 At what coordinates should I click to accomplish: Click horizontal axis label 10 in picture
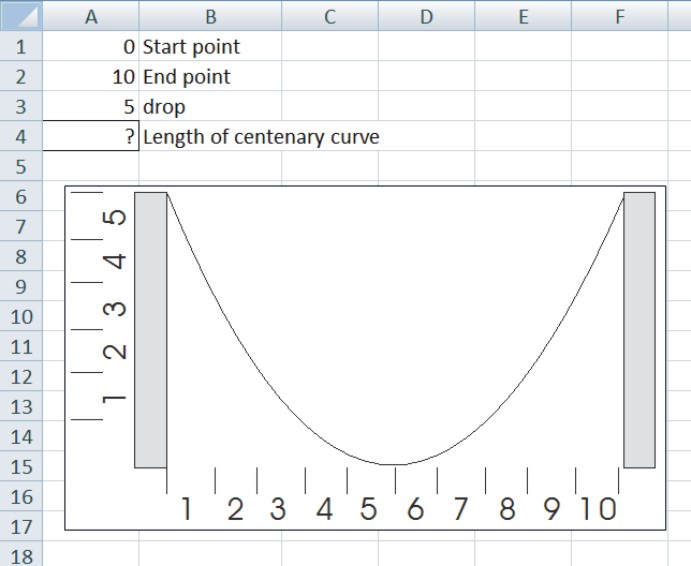point(598,509)
